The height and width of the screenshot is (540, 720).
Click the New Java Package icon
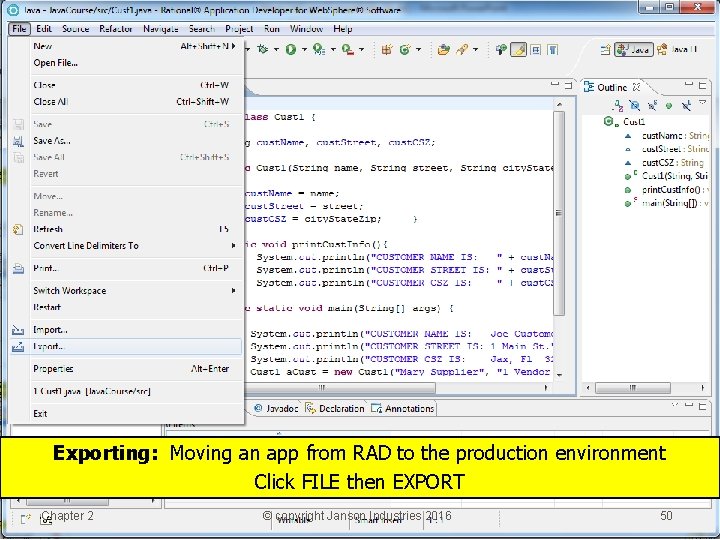click(x=387, y=50)
